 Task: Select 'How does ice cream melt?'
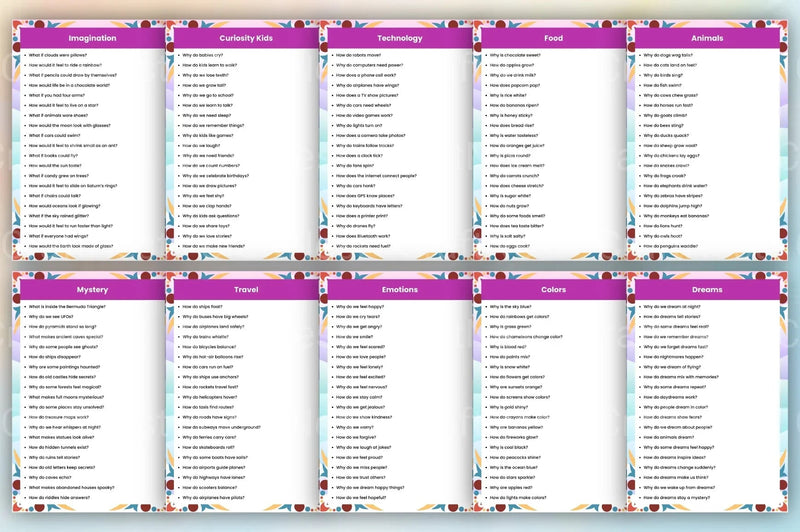point(517,166)
